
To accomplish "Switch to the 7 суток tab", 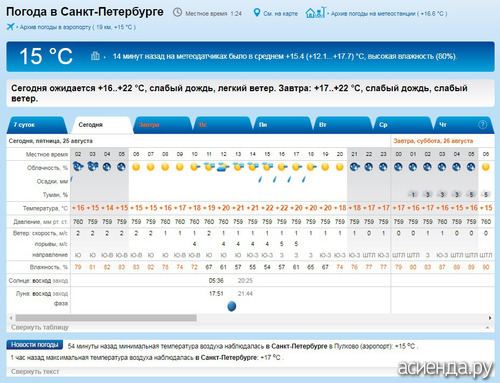I will (x=36, y=125).
